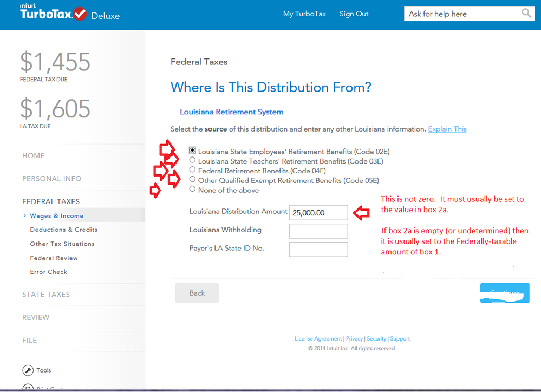Focus the Ask for help here search box

coord(462,14)
